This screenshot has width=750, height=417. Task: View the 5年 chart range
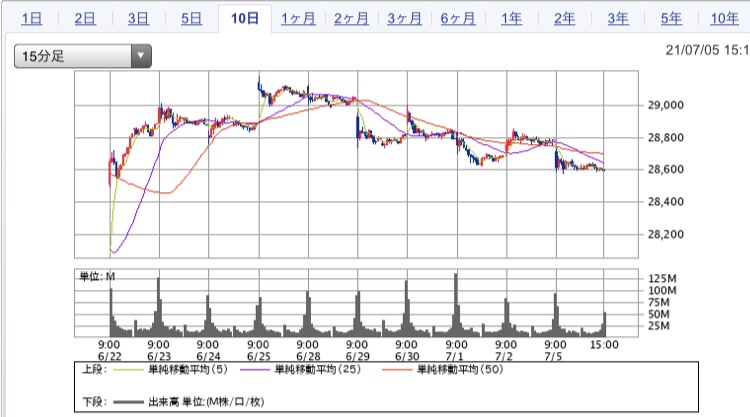tap(671, 19)
